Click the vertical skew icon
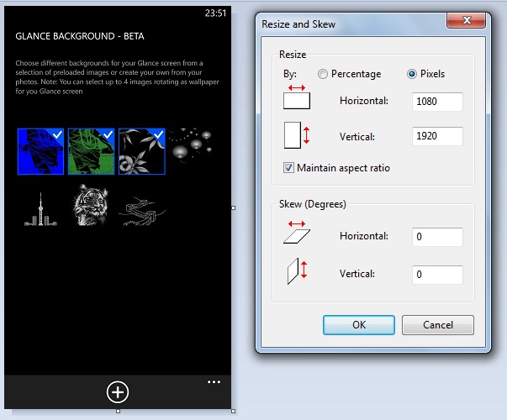The image size is (507, 420). 297,272
